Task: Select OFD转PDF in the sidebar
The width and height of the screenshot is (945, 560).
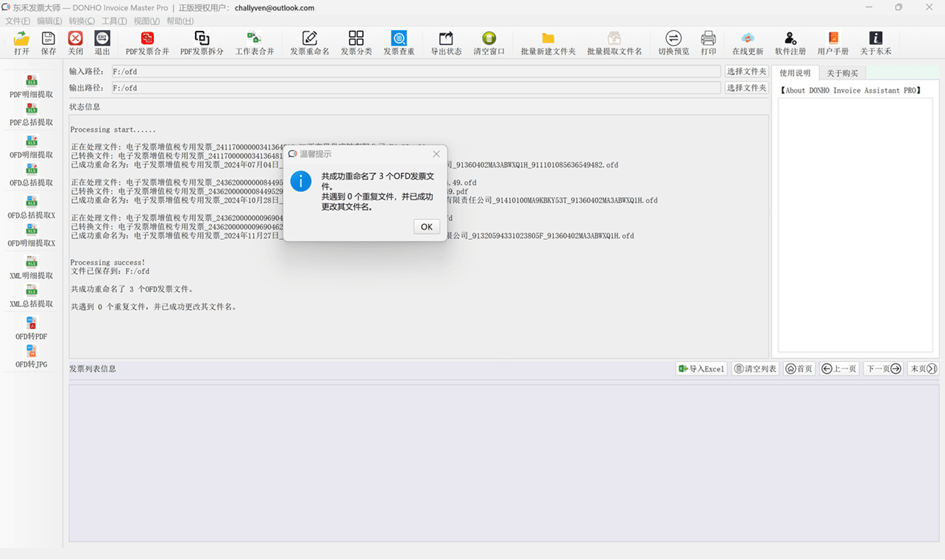Action: pos(32,329)
